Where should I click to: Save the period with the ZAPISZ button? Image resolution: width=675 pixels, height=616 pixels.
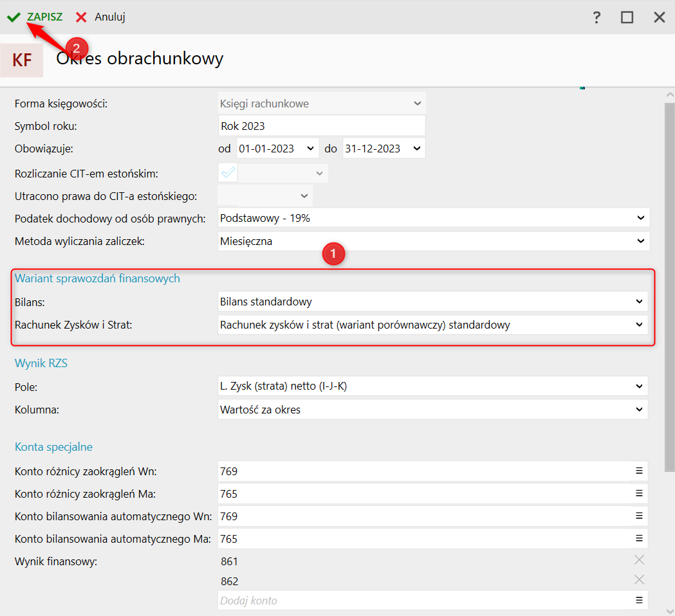(x=35, y=17)
